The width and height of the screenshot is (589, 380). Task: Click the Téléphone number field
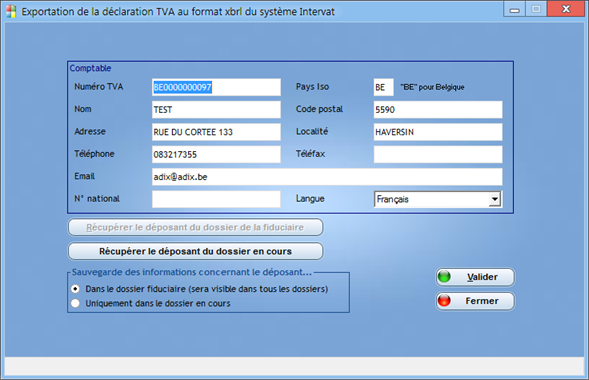tap(216, 154)
